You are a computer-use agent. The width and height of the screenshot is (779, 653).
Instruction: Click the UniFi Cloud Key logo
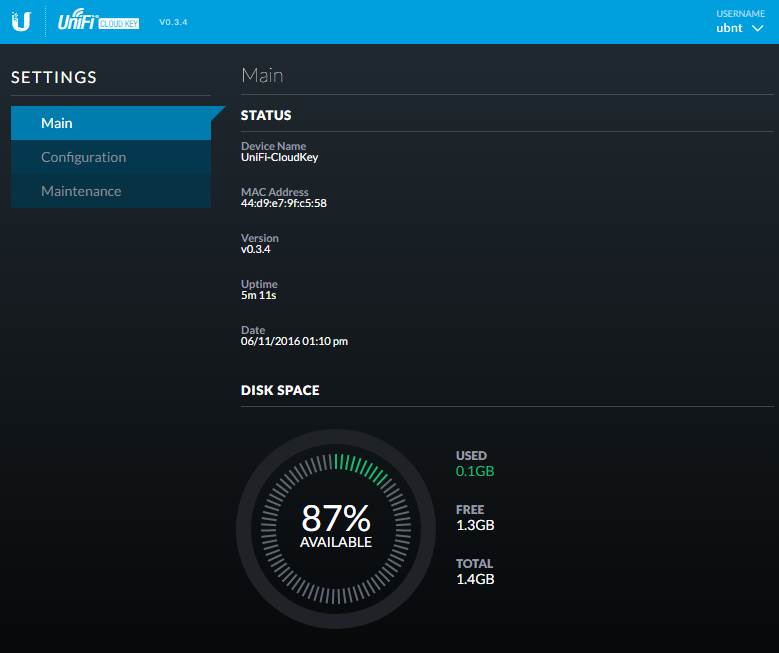pos(98,20)
